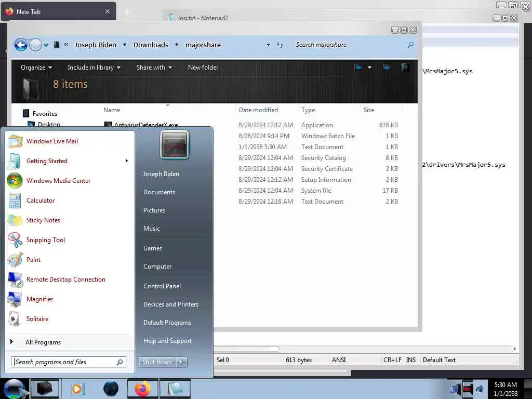Toggle the preview pane icon
Viewport: 532px width, 399px height.
tap(387, 67)
